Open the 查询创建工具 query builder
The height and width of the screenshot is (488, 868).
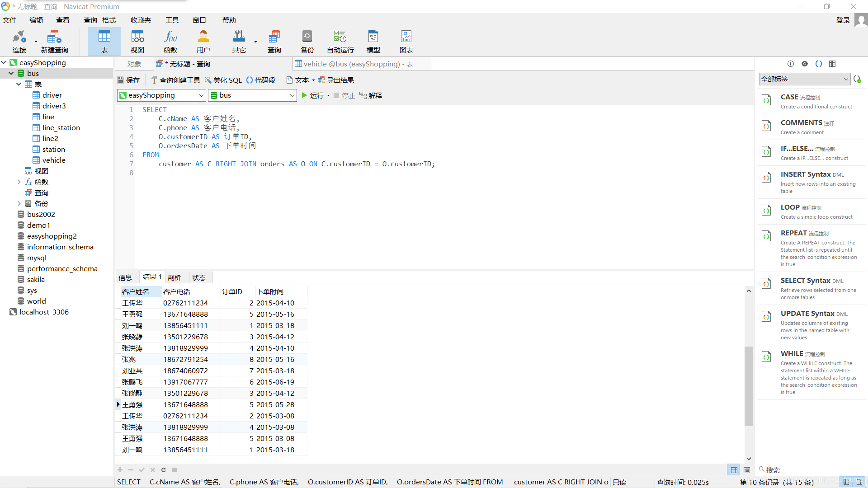point(176,80)
